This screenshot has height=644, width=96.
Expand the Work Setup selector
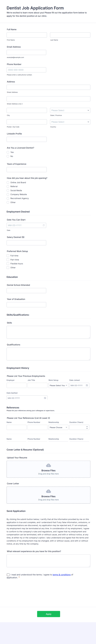click(58, 385)
